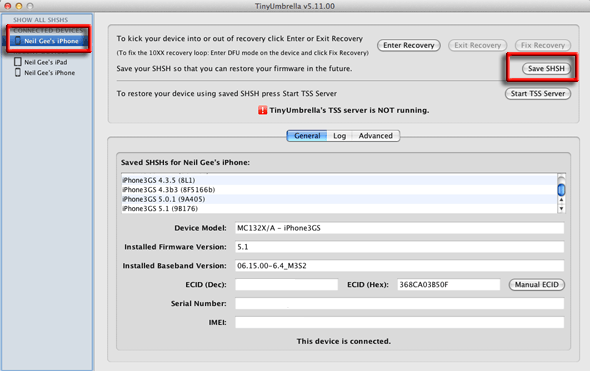The image size is (590, 371).
Task: Select the iPhone3GS 5.0.1 (9A405) SHSH row
Action: (339, 199)
